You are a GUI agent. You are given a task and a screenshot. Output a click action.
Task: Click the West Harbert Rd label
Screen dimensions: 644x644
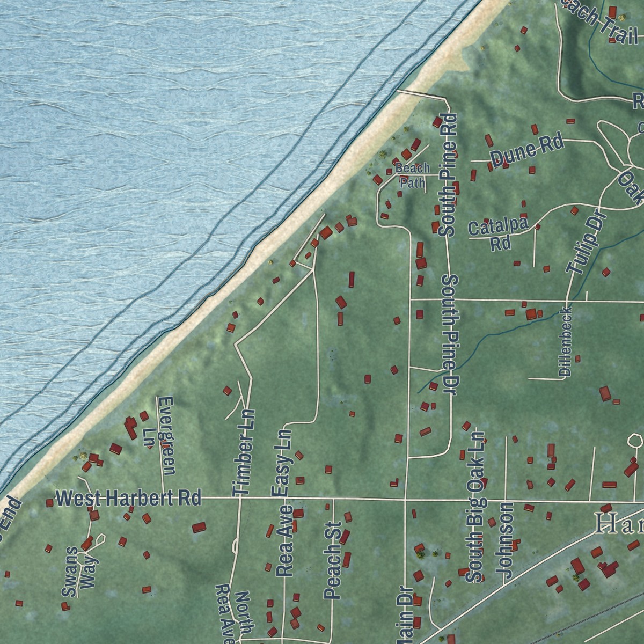[x=128, y=498]
